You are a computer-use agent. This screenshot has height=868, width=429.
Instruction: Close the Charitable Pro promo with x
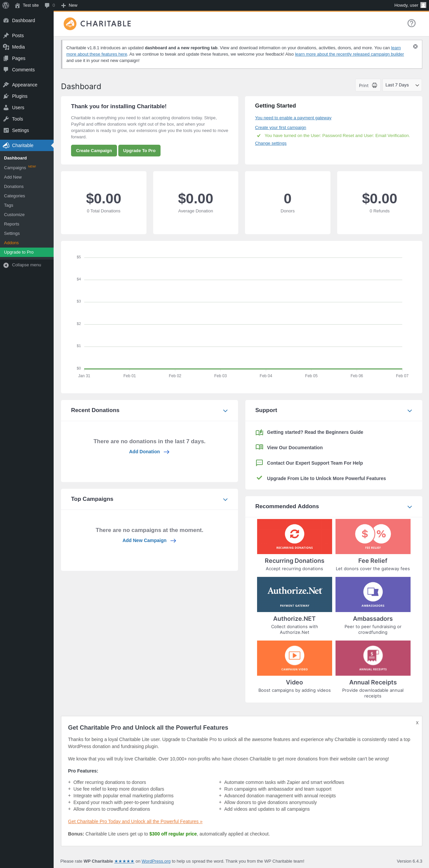[x=417, y=723]
